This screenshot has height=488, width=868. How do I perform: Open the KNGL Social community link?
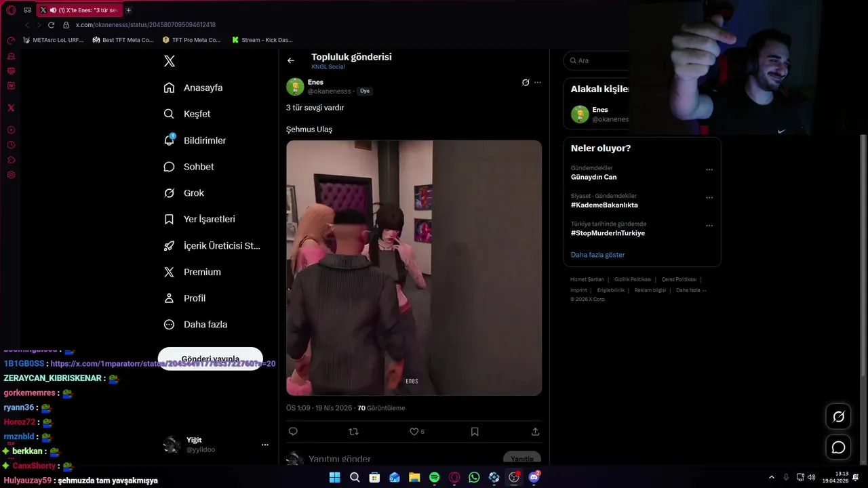[328, 67]
